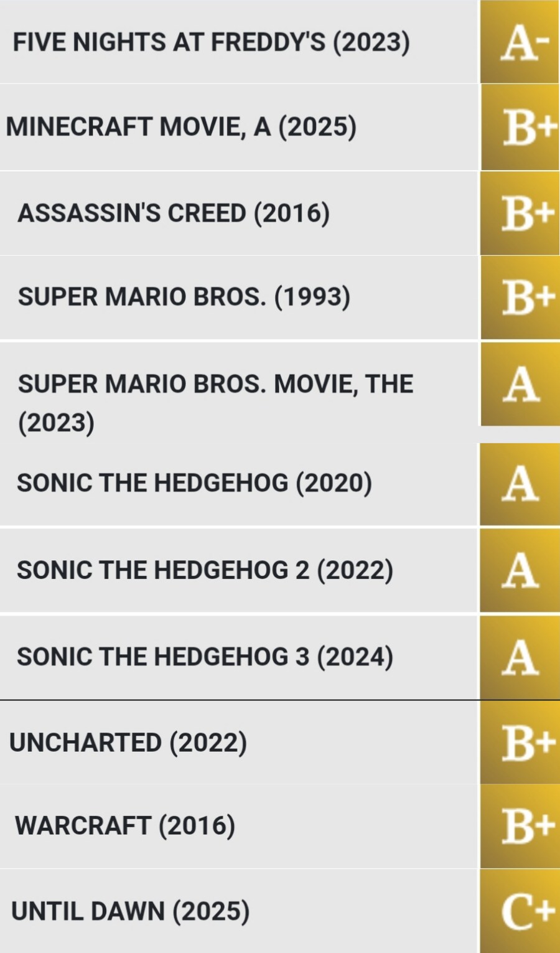Click A grade badge for Super Mario Bros. Movie
The width and height of the screenshot is (560, 953).
point(520,384)
